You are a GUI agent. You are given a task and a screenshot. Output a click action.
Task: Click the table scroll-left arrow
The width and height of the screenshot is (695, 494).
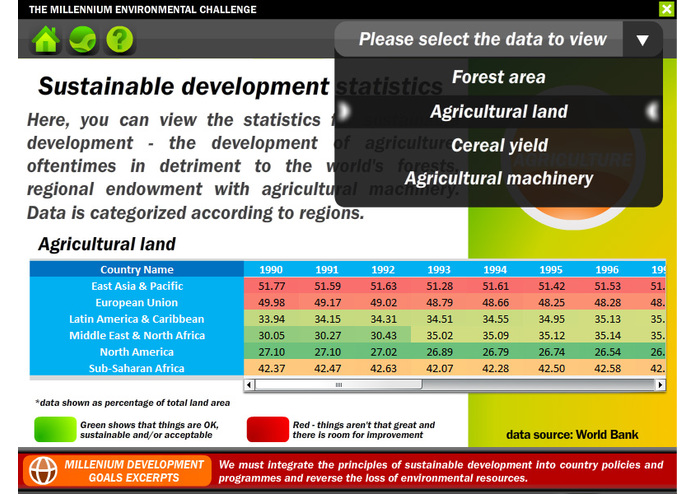click(249, 385)
